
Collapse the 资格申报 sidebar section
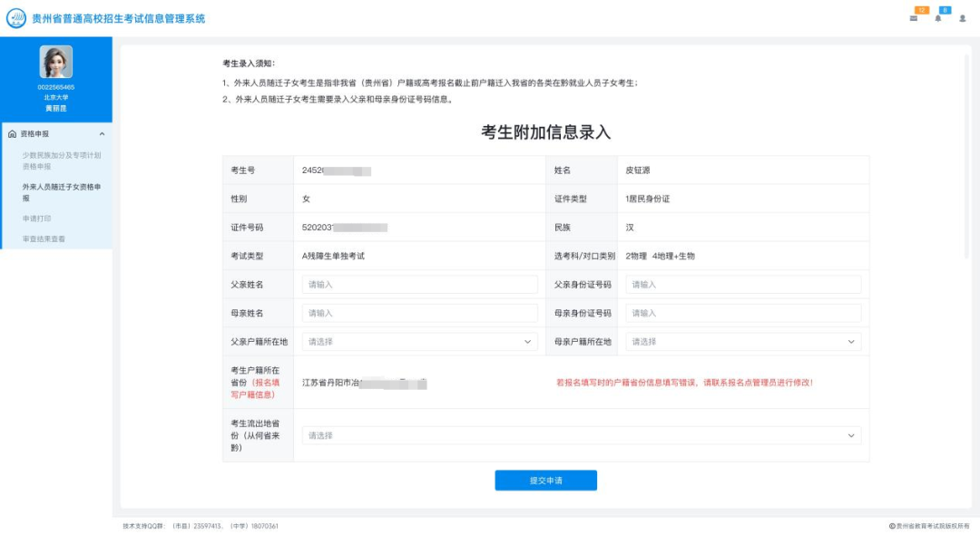tap(103, 133)
